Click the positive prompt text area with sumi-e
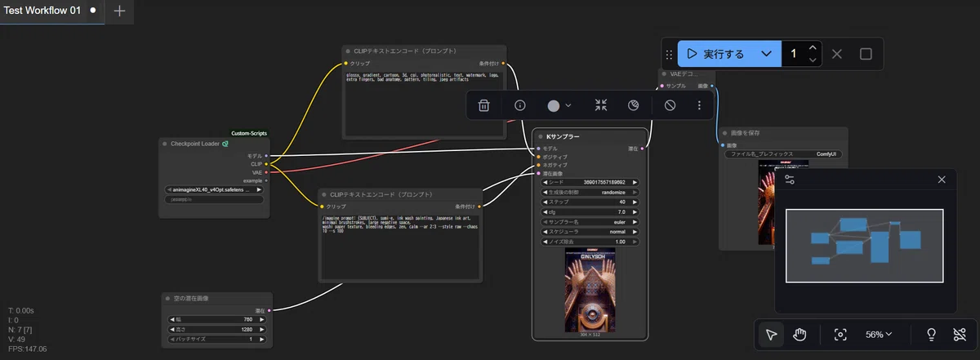The width and height of the screenshot is (980, 360). pos(399,247)
